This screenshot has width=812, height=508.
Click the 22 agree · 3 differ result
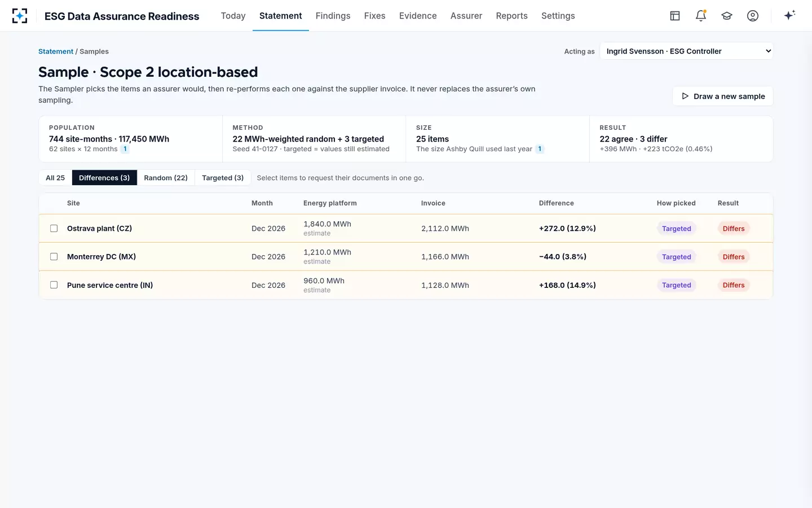[633, 139]
